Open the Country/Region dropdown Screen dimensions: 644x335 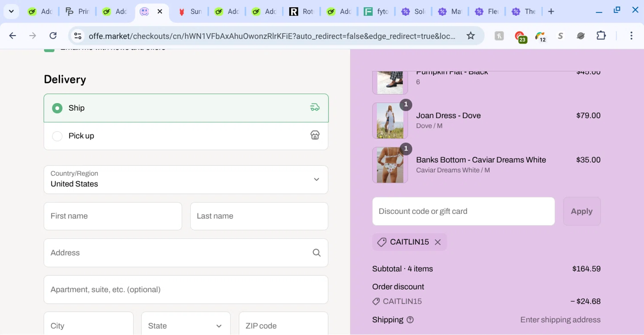(x=186, y=180)
